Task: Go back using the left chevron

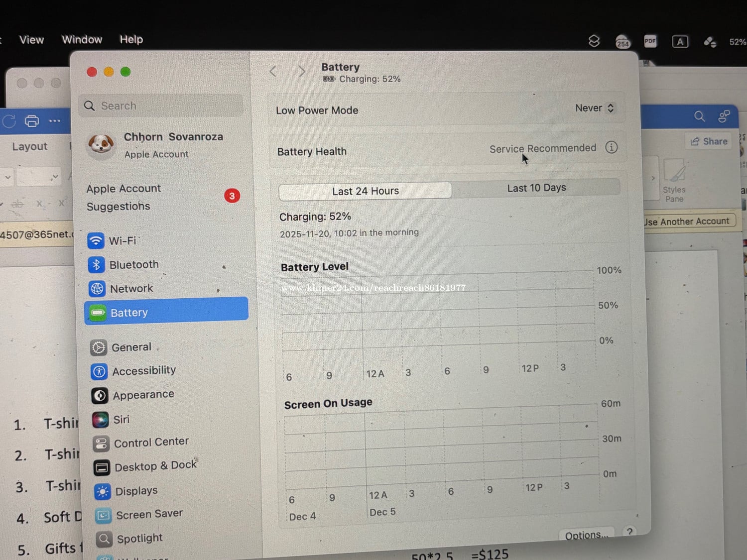Action: coord(273,72)
